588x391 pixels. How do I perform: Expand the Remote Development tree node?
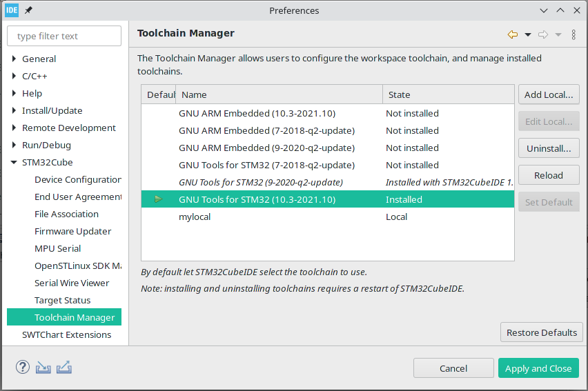pyautogui.click(x=14, y=128)
